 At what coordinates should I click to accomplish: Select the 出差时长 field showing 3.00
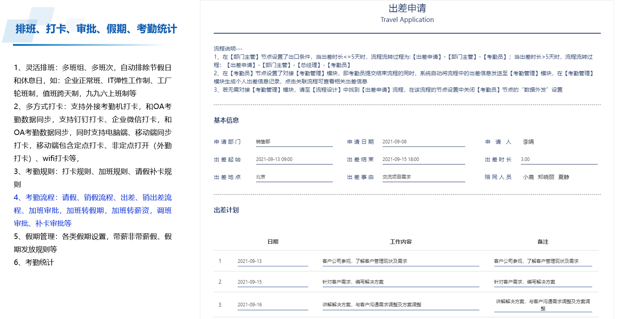559,159
